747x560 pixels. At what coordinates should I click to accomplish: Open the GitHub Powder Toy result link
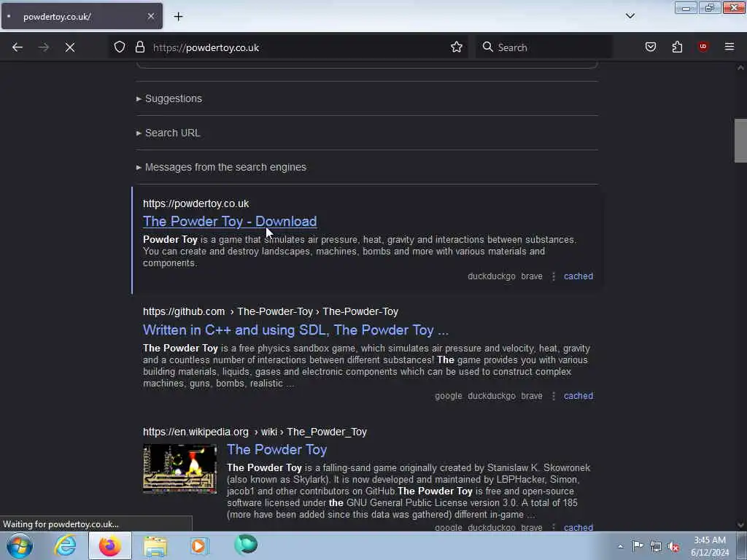295,330
